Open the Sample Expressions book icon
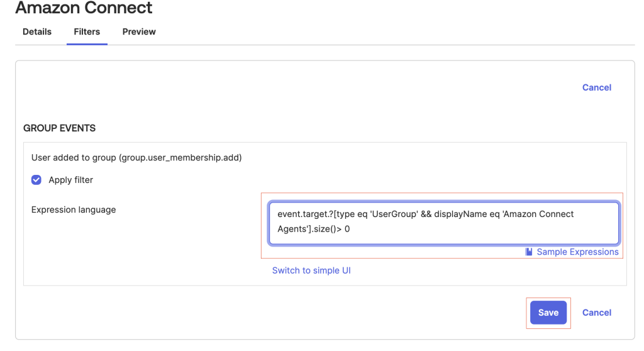The width and height of the screenshot is (644, 351). 529,252
